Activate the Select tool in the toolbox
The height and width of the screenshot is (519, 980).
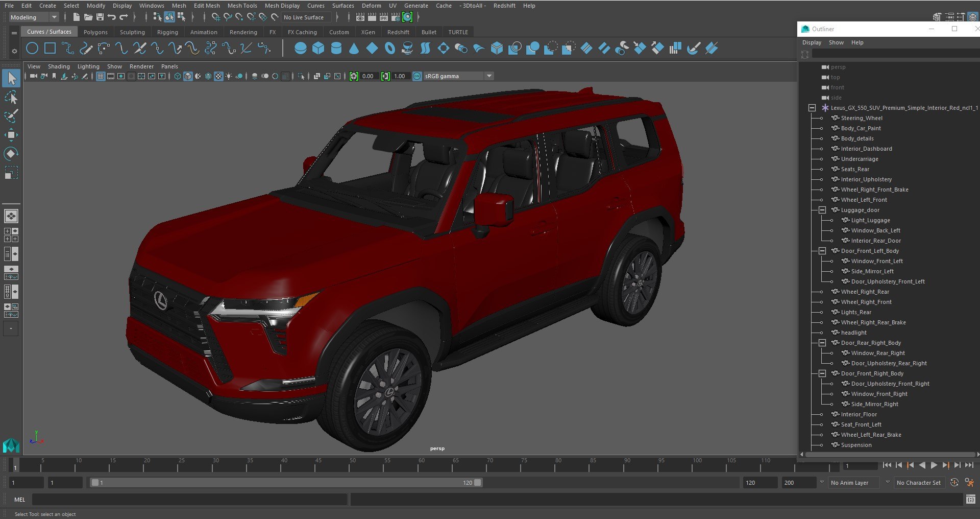click(11, 78)
